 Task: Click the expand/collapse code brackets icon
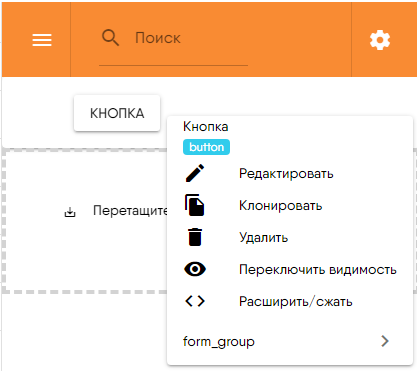pyautogui.click(x=195, y=301)
